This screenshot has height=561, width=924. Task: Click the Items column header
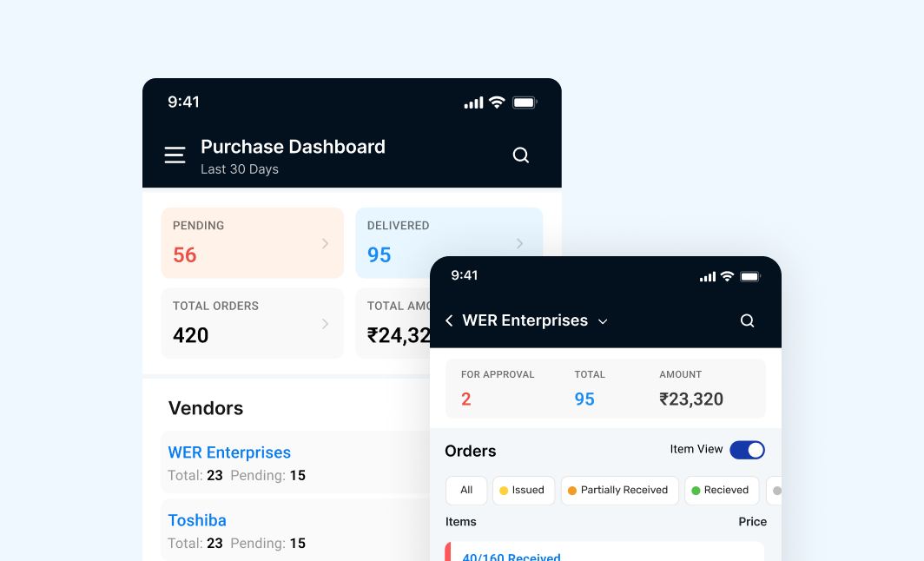click(461, 522)
